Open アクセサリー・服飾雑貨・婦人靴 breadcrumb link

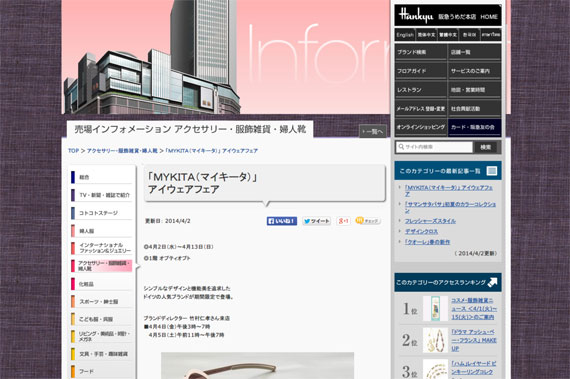[x=122, y=150]
